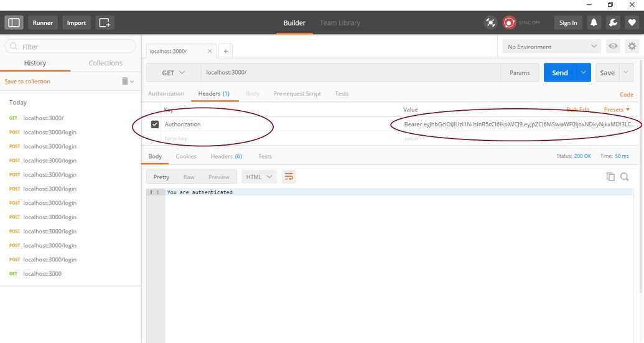Search within the response body

(624, 177)
